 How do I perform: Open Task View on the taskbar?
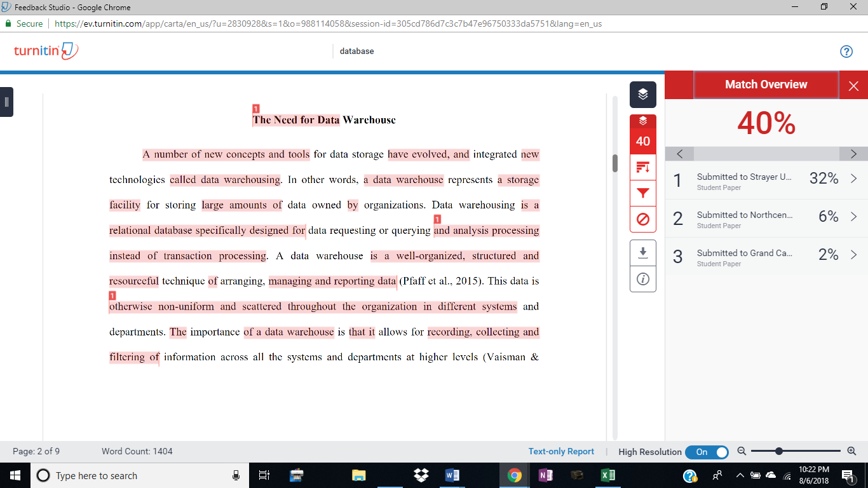point(265,475)
